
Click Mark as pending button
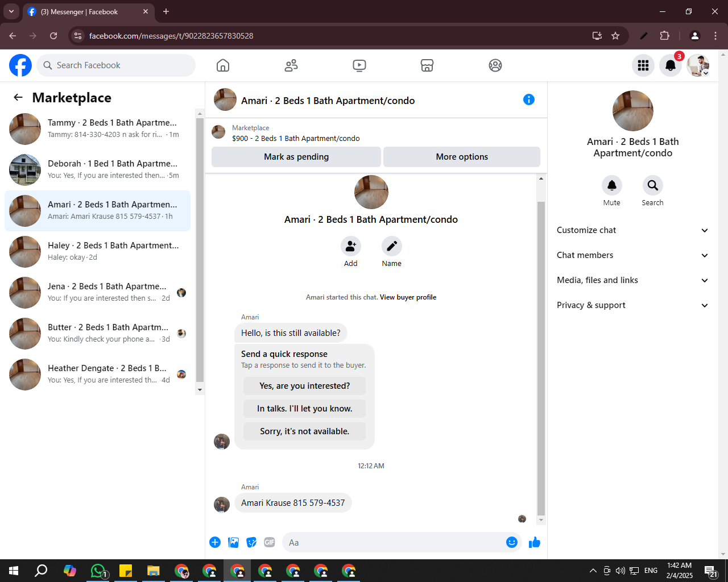pyautogui.click(x=296, y=157)
